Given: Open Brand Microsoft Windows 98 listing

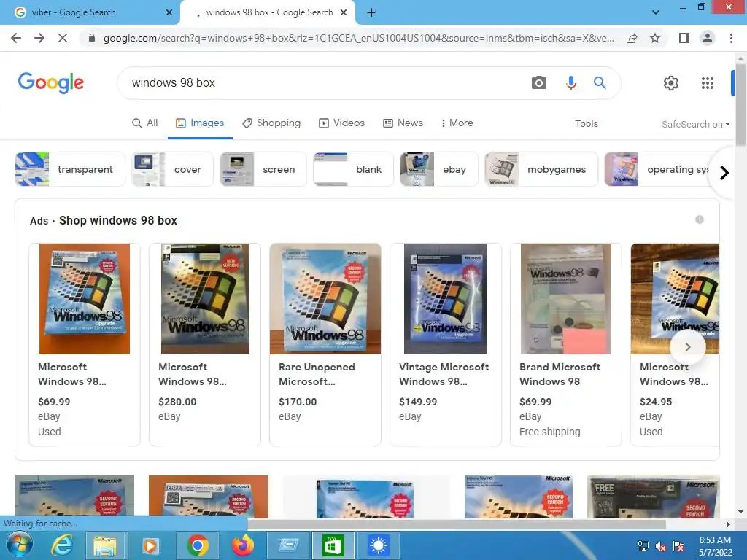Looking at the screenshot, I should click(x=566, y=344).
